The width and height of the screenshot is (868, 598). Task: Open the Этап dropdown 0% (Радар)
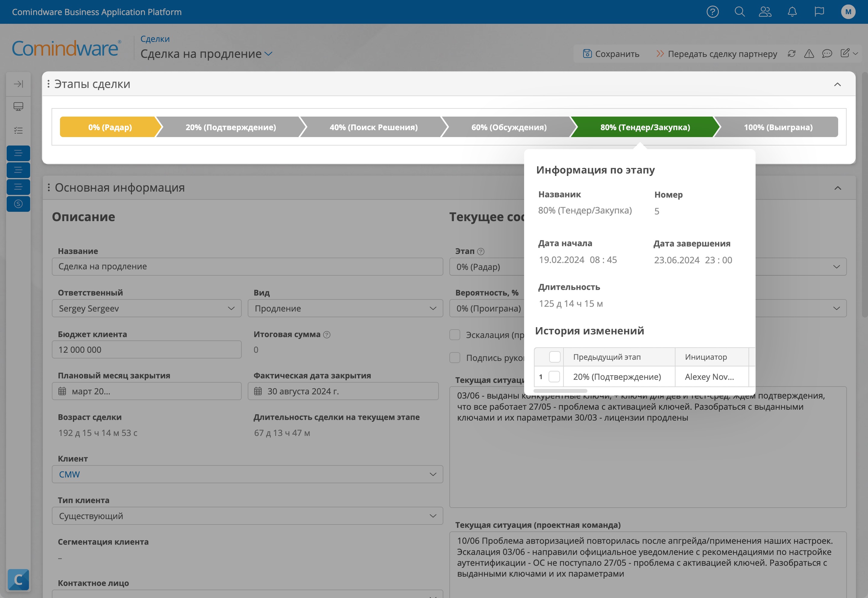point(648,266)
